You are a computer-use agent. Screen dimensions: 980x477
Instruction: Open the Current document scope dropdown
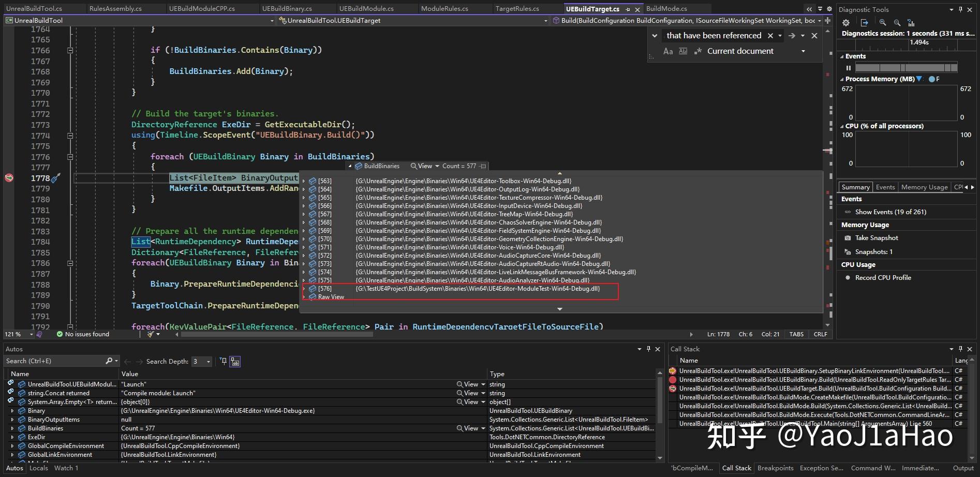click(x=803, y=51)
